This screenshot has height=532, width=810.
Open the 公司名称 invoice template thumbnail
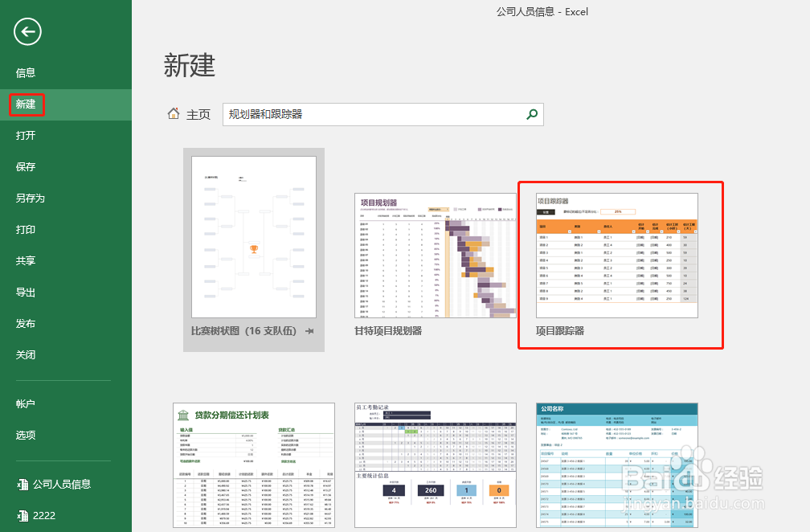[x=617, y=465]
